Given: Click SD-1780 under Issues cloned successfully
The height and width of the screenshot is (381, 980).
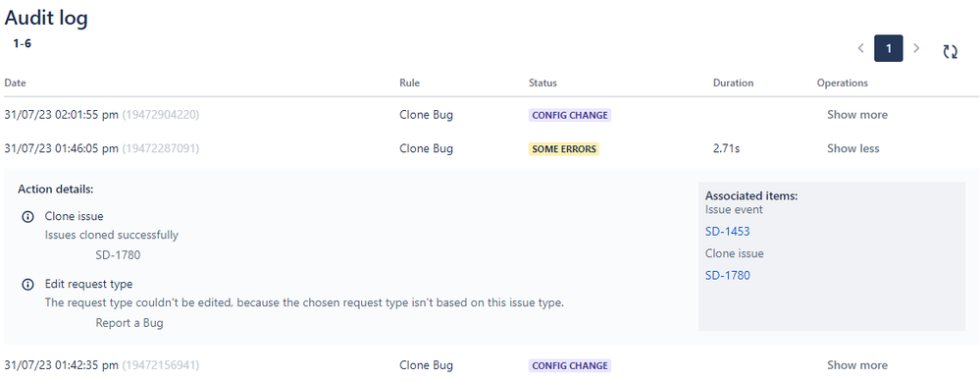Looking at the screenshot, I should pos(118,255).
